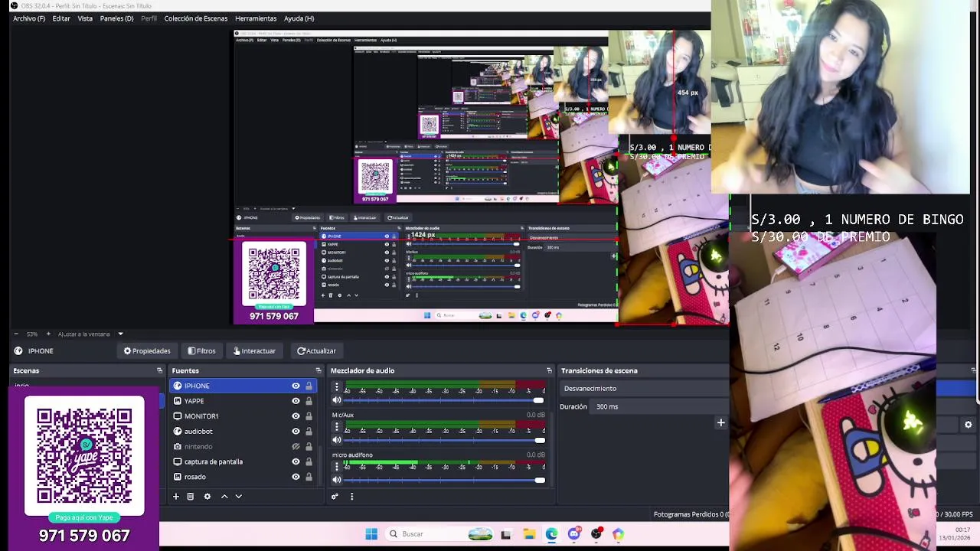Open the Ayuda menu
Screen dimensions: 980x551
pos(299,18)
